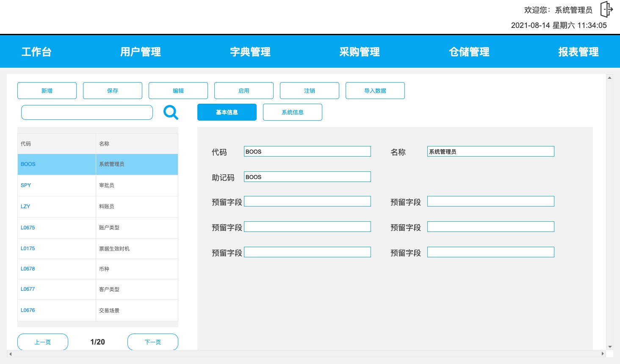Open the 字典管理 menu
620x364 pixels.
pos(250,52)
